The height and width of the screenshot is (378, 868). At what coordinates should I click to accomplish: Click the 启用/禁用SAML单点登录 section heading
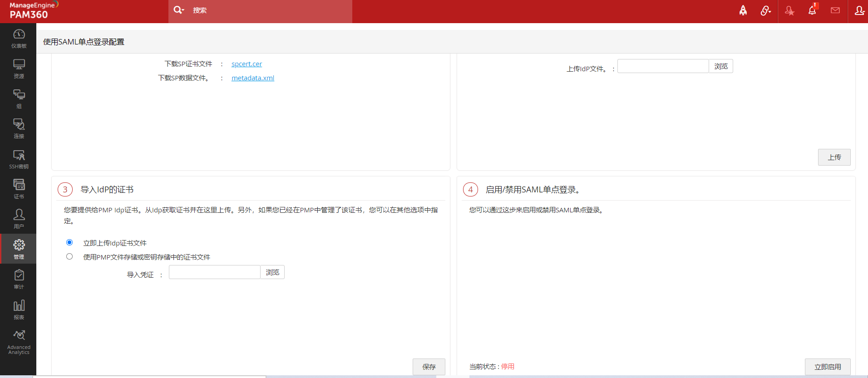coord(533,190)
